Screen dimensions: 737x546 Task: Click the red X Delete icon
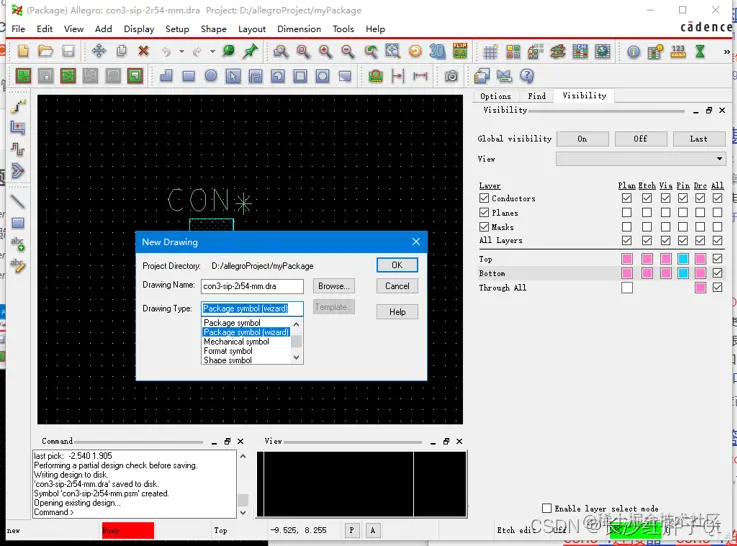[x=143, y=51]
